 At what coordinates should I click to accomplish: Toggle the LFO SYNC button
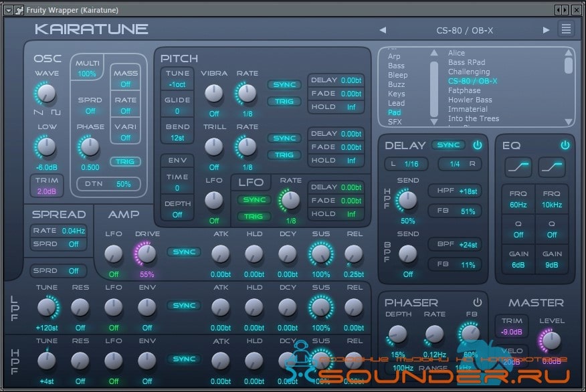click(254, 200)
